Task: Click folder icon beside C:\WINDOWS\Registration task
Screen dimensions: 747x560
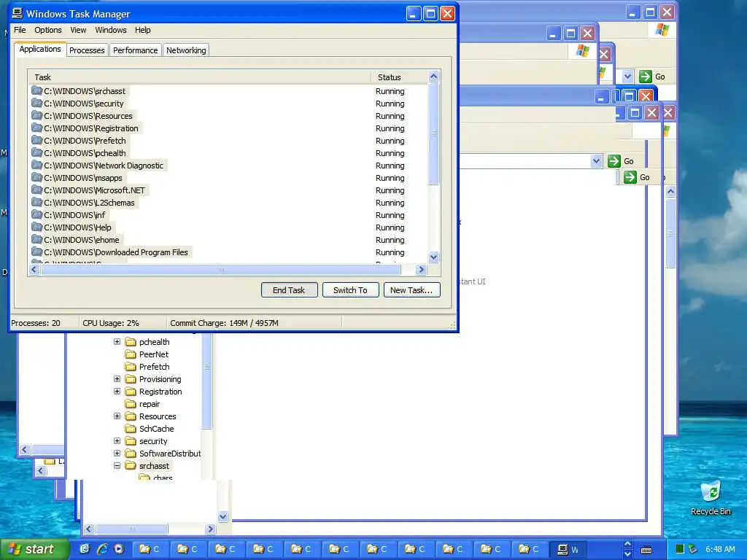Action: (x=36, y=128)
